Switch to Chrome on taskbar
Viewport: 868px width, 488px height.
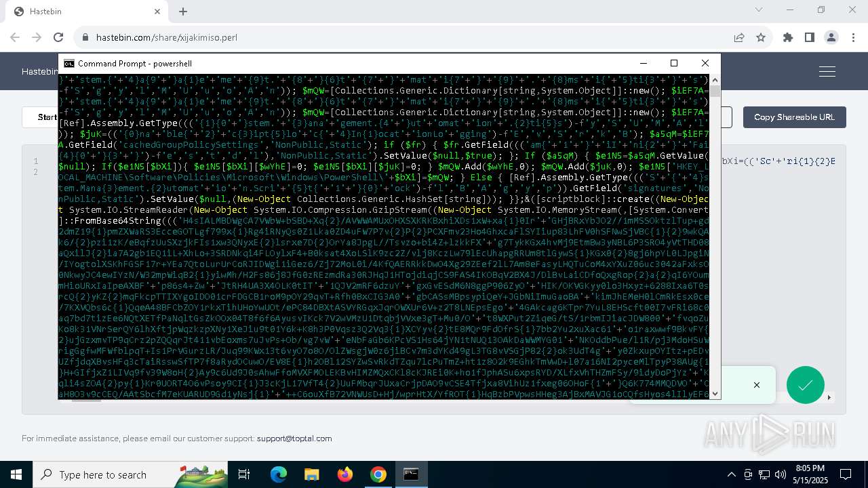tap(378, 474)
